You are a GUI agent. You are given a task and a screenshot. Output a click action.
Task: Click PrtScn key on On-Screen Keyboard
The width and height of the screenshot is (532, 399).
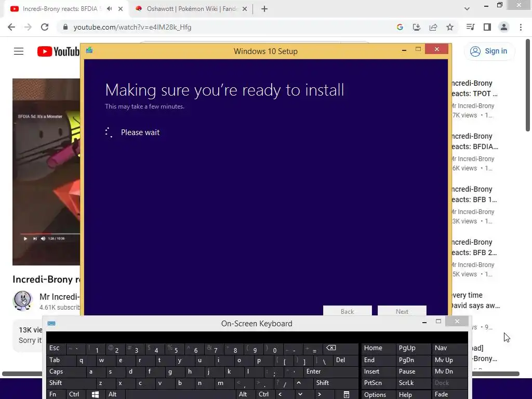tap(378, 383)
